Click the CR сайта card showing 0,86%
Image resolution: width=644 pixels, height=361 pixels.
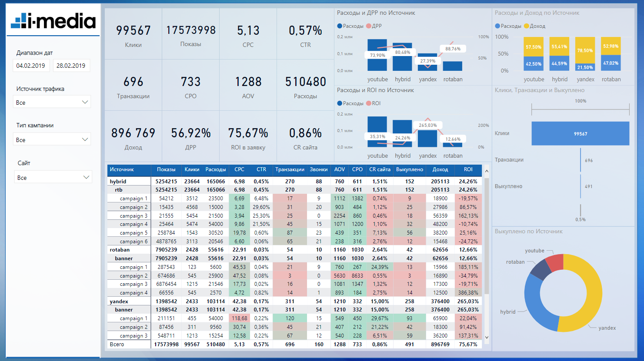306,137
